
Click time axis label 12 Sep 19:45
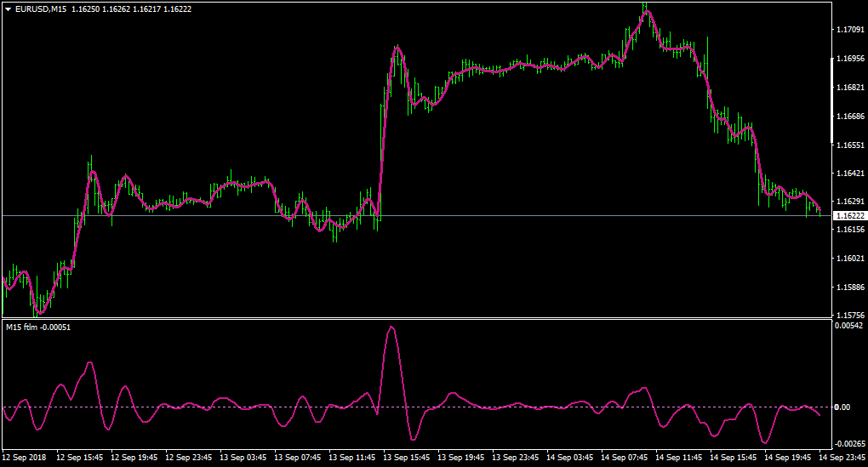tap(134, 458)
